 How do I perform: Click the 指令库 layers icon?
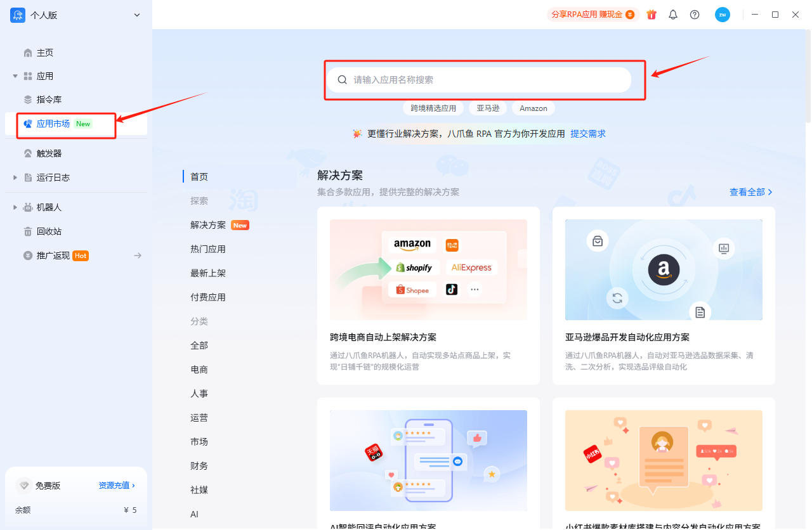tap(28, 100)
